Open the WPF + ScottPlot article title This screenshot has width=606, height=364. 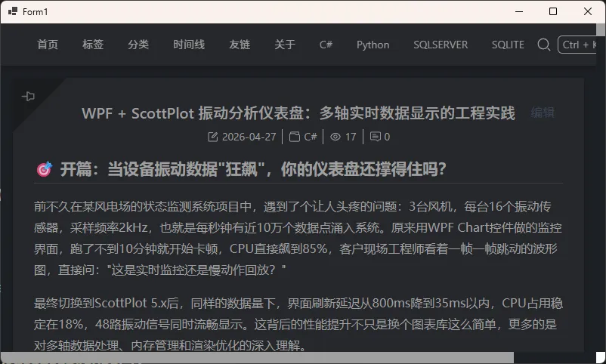click(x=298, y=113)
